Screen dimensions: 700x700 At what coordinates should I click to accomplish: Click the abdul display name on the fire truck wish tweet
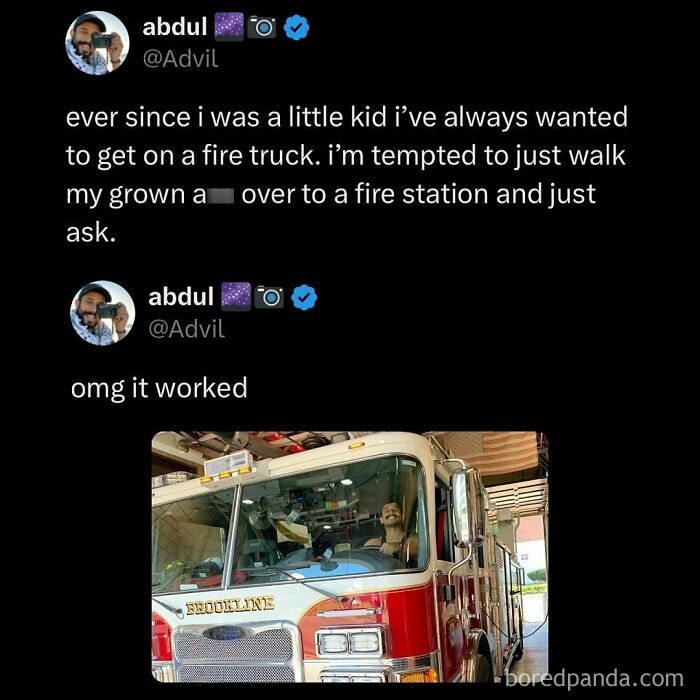tap(175, 26)
